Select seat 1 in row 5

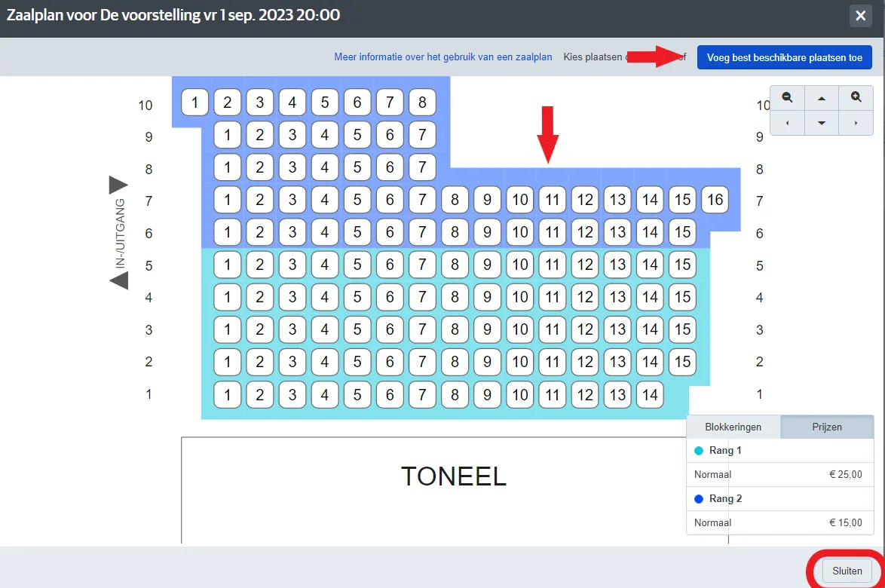[x=228, y=265]
